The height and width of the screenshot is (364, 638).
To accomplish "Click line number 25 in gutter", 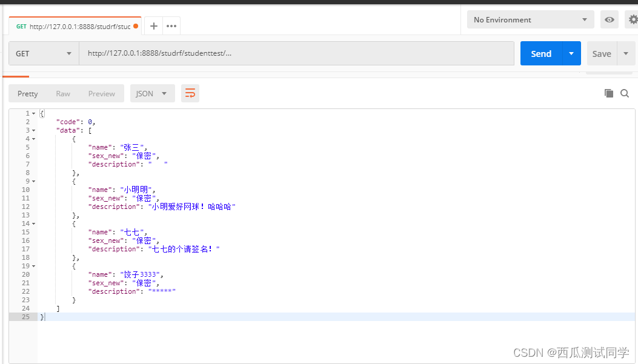I will click(25, 317).
